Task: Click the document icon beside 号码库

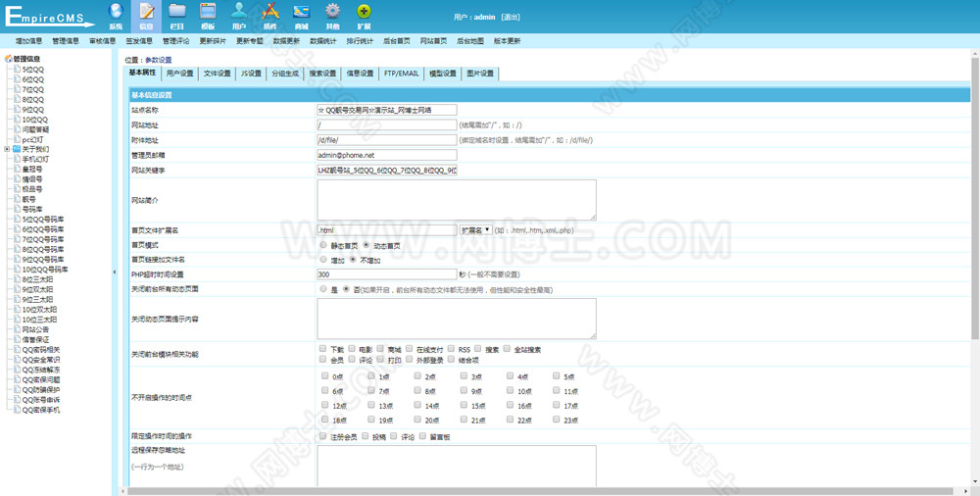Action: pyautogui.click(x=18, y=210)
